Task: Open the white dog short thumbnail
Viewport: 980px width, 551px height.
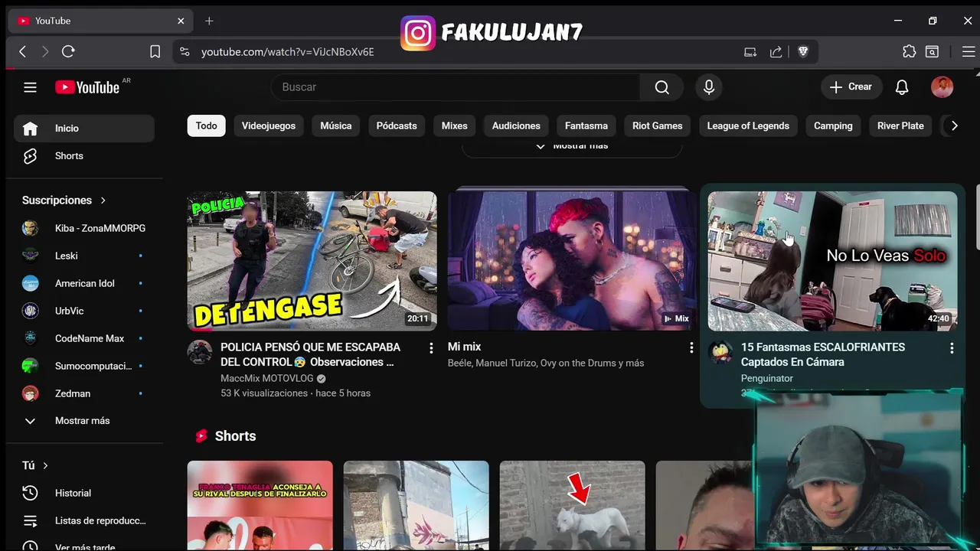Action: (x=573, y=506)
